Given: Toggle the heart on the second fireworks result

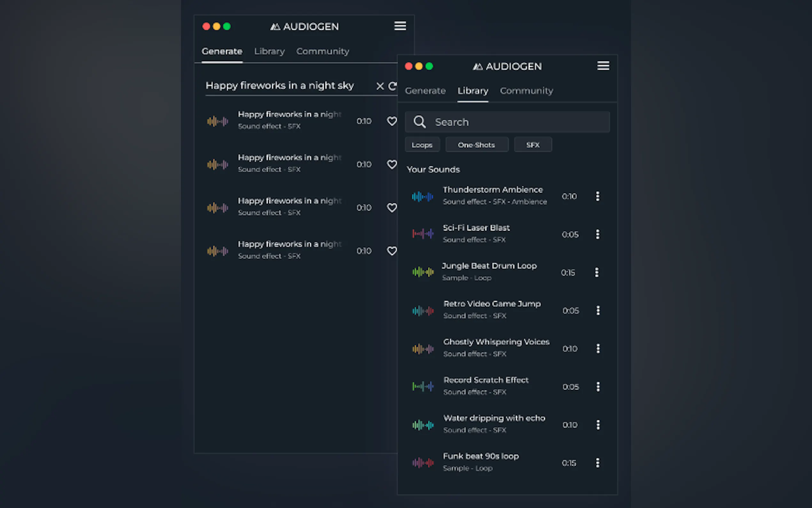Looking at the screenshot, I should pos(391,164).
